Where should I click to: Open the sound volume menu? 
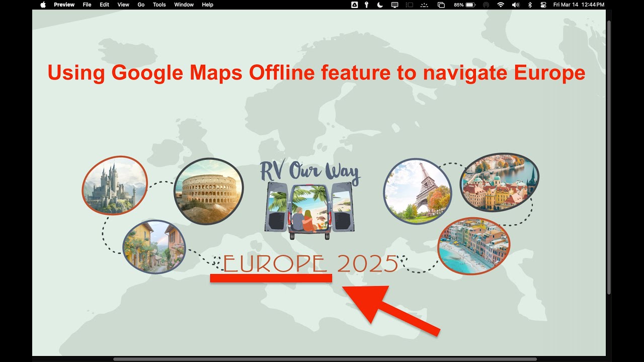pos(516,5)
